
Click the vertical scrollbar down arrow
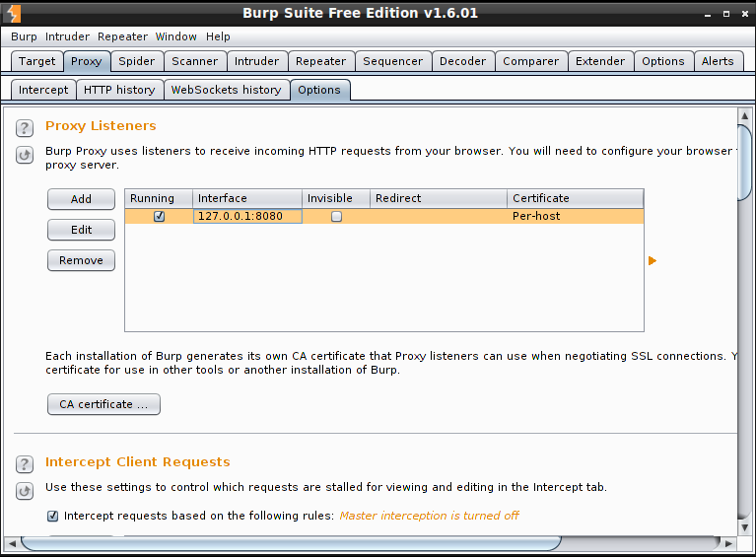(x=745, y=527)
